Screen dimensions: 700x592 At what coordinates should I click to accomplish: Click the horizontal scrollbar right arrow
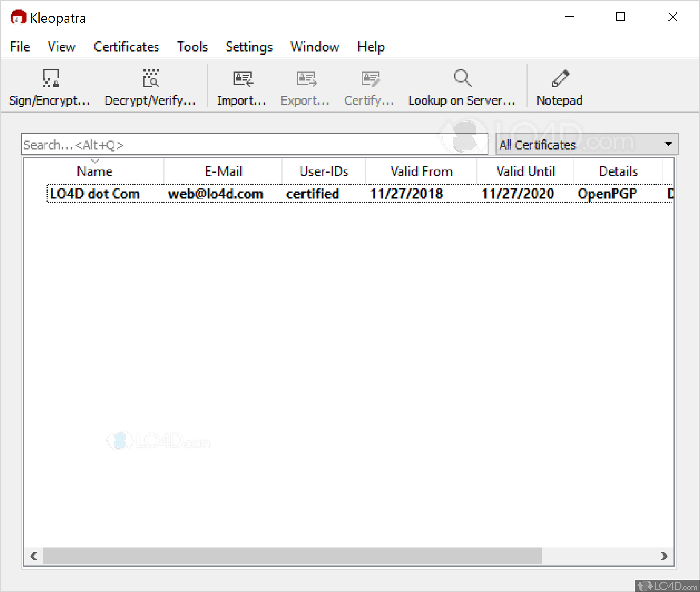coord(664,556)
